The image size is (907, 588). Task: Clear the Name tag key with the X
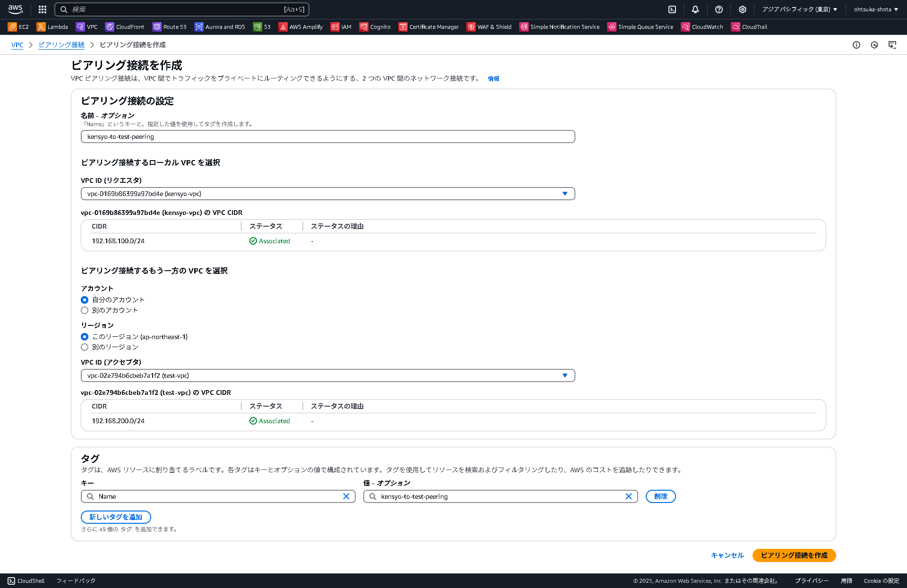click(x=346, y=496)
